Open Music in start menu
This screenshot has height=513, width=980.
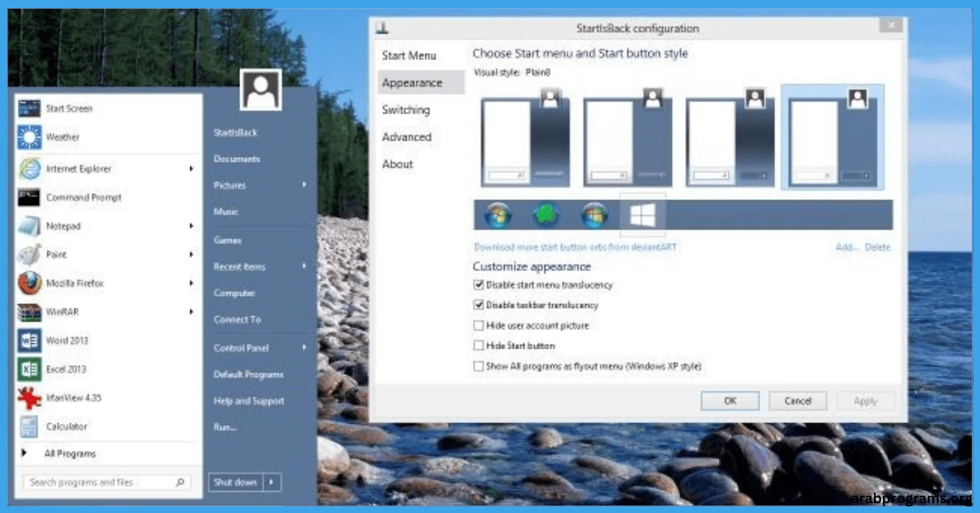point(226,212)
